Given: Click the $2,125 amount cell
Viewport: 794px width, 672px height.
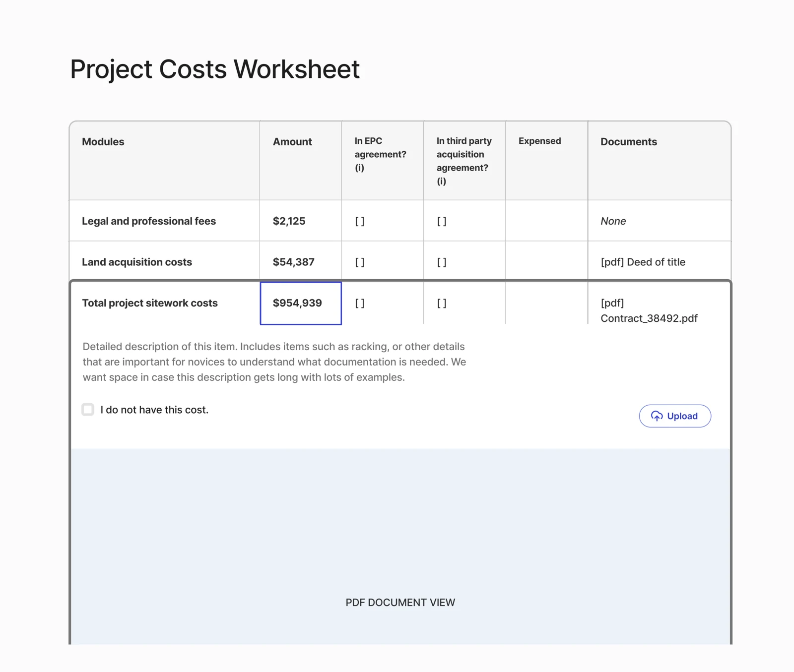Looking at the screenshot, I should pos(301,221).
